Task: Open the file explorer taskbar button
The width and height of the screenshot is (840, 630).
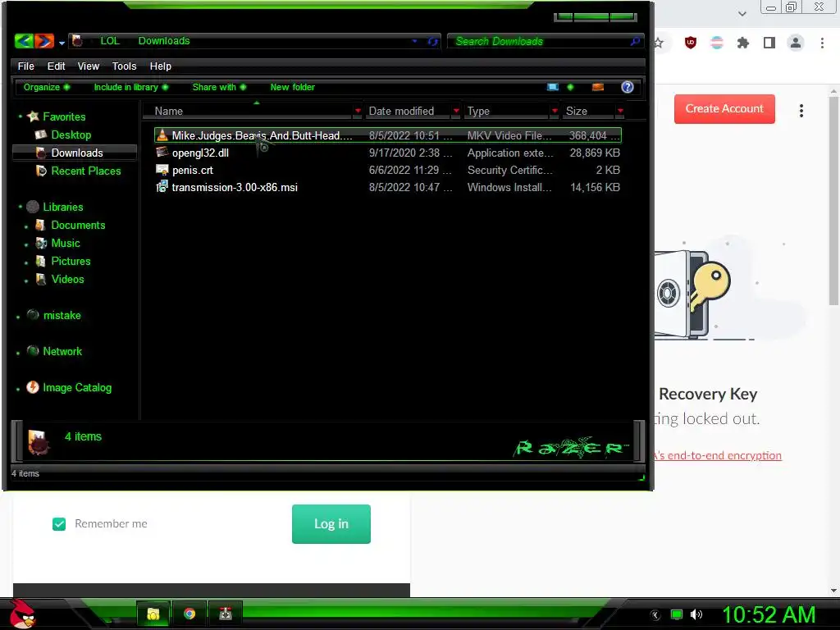Action: 153,614
